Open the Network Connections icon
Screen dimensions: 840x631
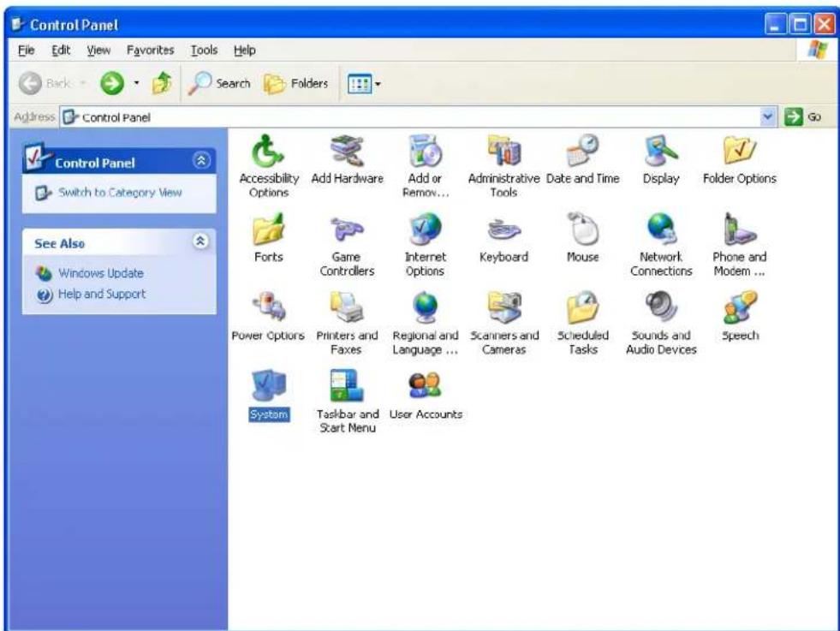click(661, 229)
